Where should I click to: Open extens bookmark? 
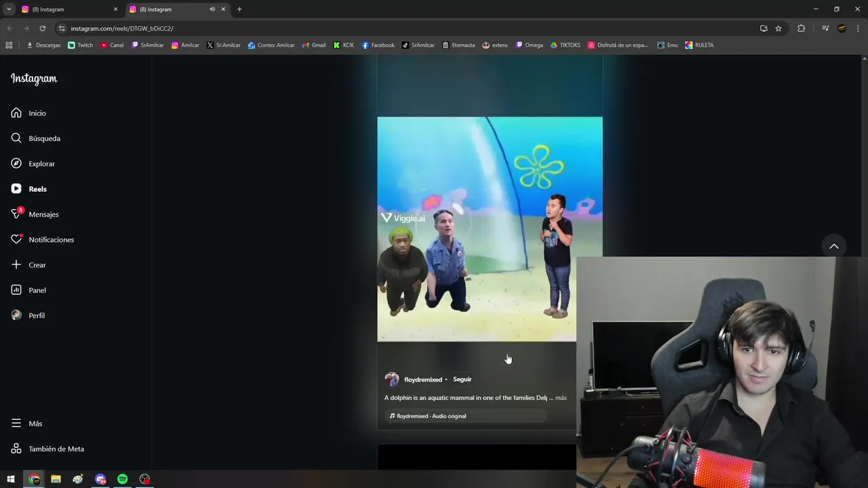tap(495, 45)
